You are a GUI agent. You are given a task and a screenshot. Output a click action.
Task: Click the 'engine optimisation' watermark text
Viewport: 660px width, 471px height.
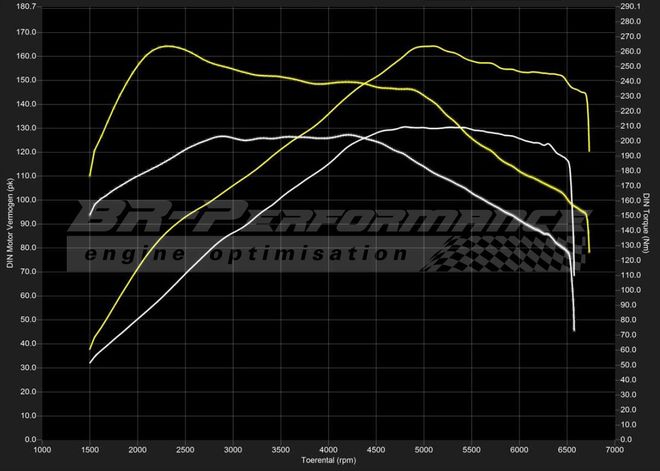click(x=245, y=254)
